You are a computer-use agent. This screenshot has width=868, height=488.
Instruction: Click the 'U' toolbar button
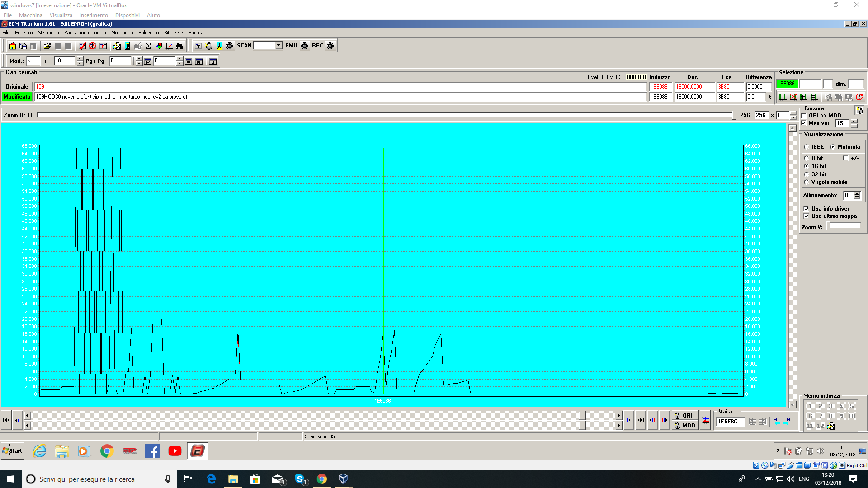213,61
